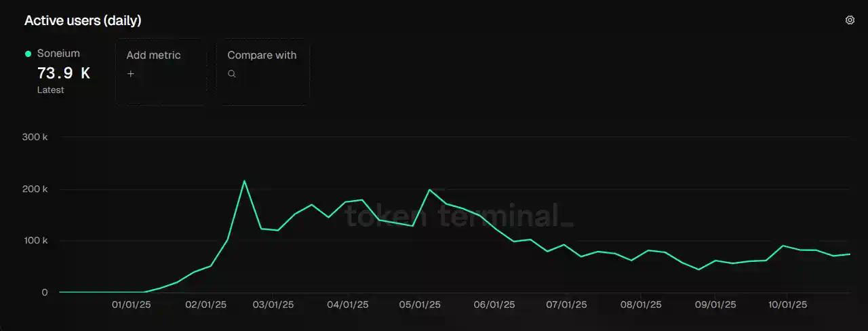This screenshot has height=331, width=868.
Task: Toggle the Soneium series legend name
Action: click(x=58, y=54)
